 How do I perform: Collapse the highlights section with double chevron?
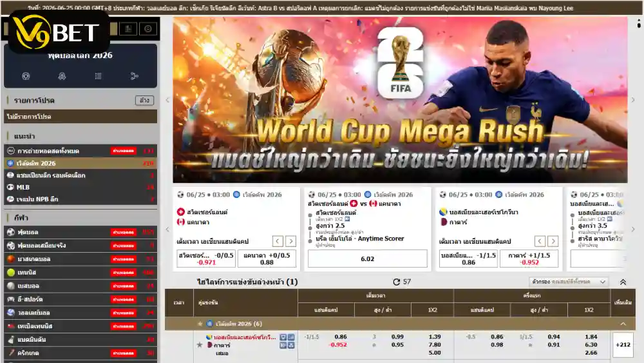[x=623, y=282]
